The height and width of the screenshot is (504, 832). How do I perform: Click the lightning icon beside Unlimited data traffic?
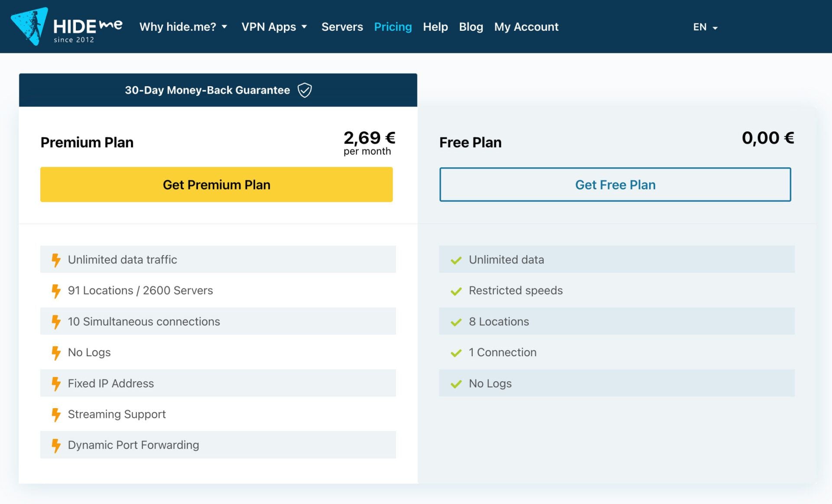(x=56, y=260)
